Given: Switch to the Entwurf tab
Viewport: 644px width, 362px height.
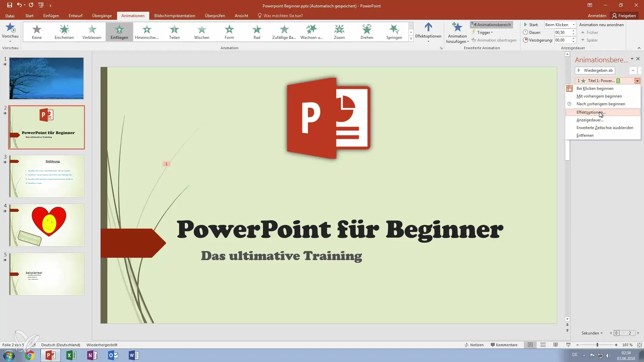Looking at the screenshot, I should pos(75,15).
